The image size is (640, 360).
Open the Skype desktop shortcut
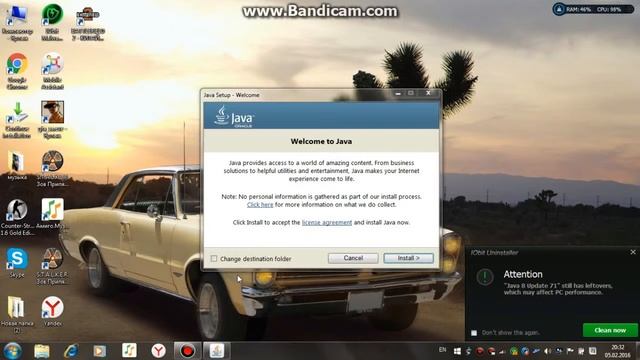pyautogui.click(x=17, y=262)
